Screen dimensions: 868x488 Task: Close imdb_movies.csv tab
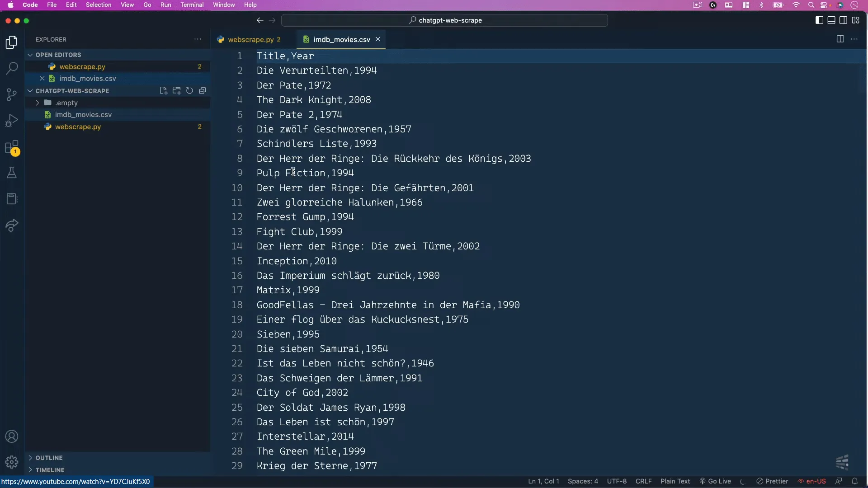tap(378, 39)
